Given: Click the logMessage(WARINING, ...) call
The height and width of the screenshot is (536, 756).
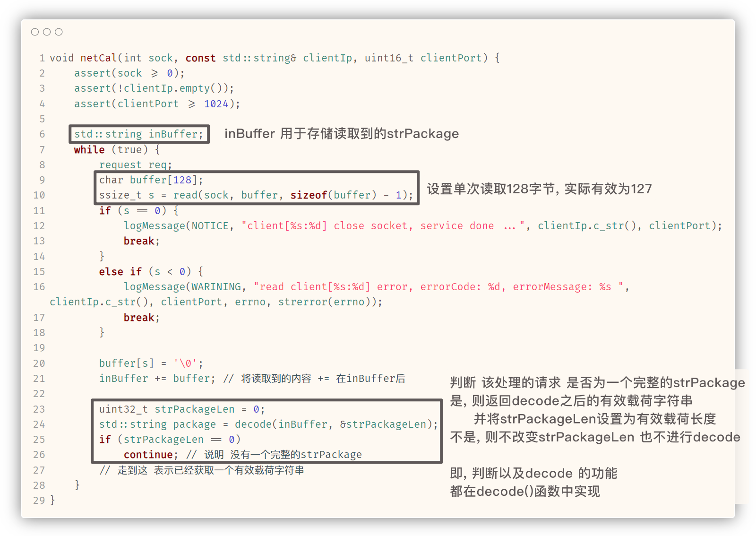Looking at the screenshot, I should click(377, 287).
